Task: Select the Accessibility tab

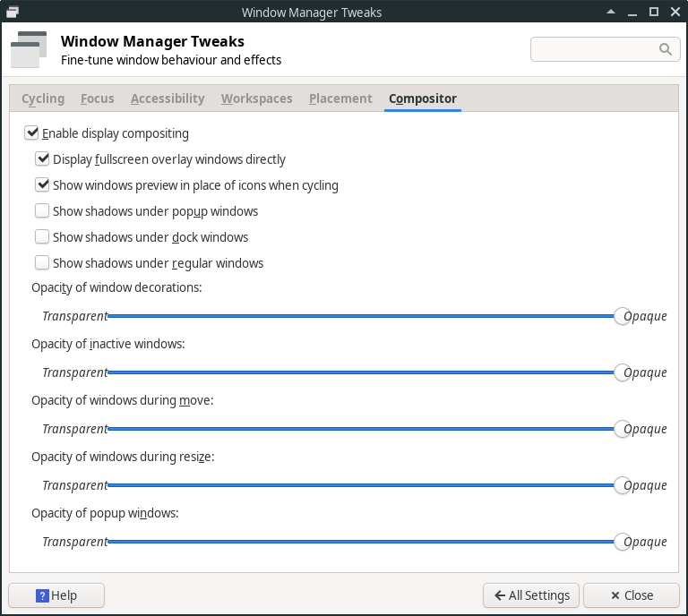Action: pyautogui.click(x=168, y=98)
